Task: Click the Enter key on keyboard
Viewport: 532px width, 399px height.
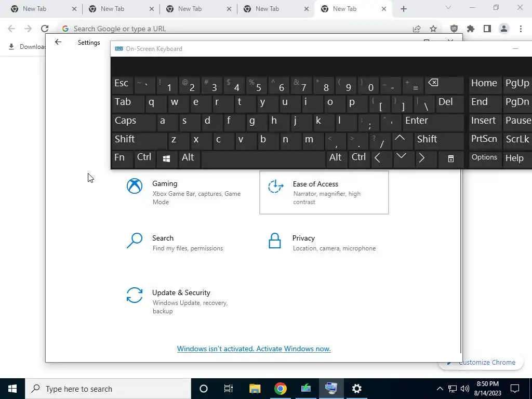Action: [x=433, y=122]
